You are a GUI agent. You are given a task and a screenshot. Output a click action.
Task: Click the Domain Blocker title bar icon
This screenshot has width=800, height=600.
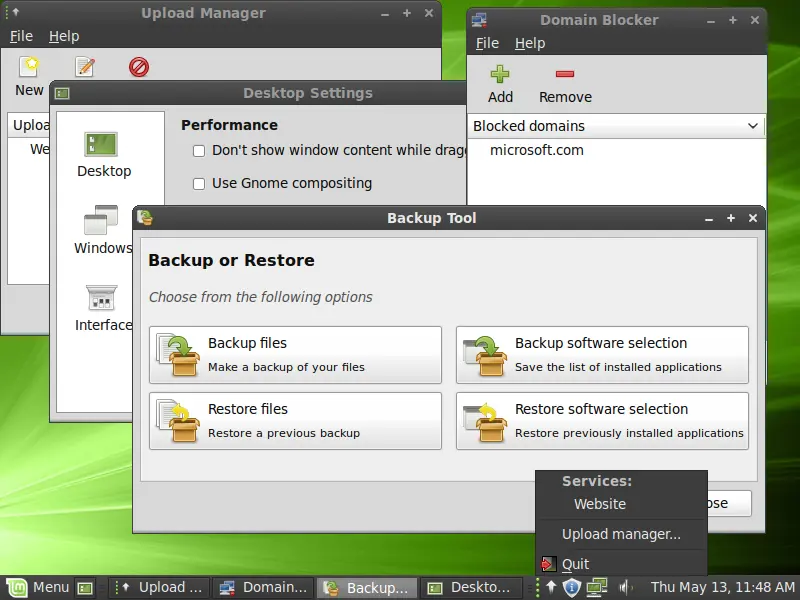[x=479, y=20]
